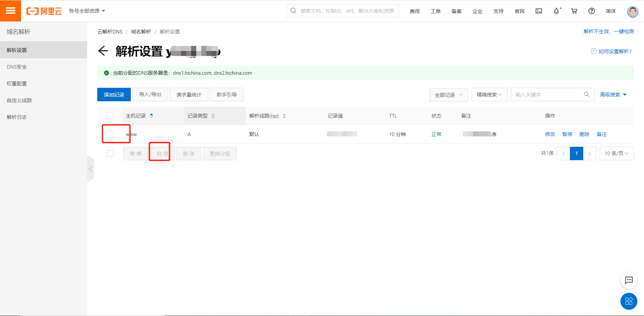This screenshot has width=644, height=316.
Task: Expand the 高级搜索 advanced search panel
Action: (613, 94)
